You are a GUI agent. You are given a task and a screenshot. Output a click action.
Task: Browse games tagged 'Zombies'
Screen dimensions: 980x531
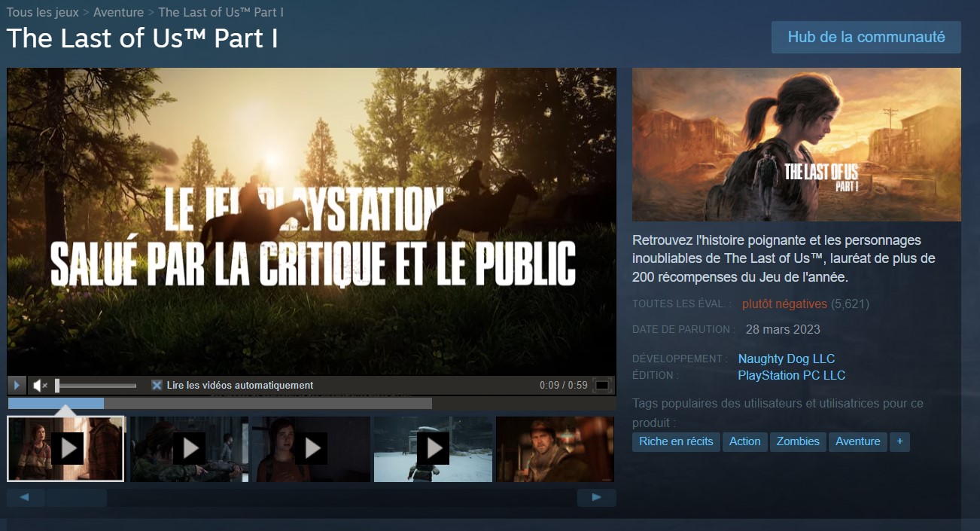[798, 441]
